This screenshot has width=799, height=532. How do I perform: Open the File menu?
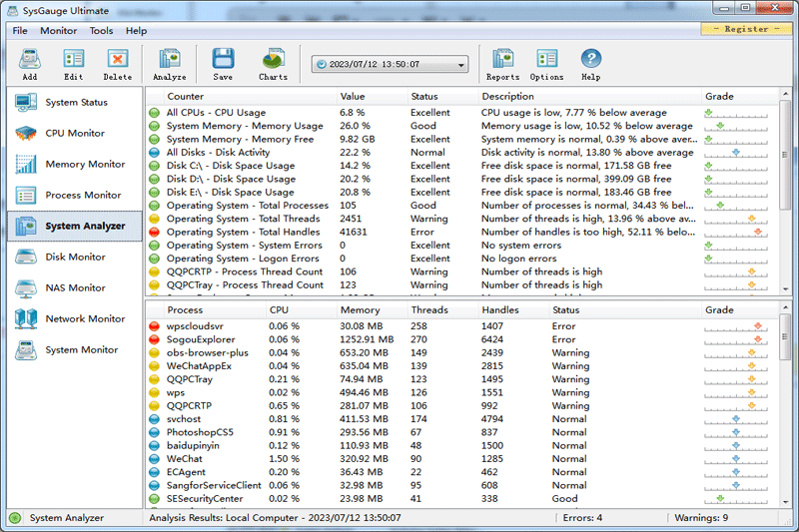coord(20,31)
